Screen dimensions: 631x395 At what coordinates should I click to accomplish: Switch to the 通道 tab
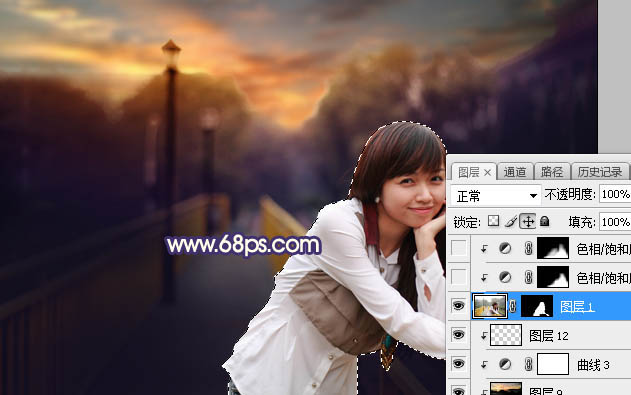515,172
